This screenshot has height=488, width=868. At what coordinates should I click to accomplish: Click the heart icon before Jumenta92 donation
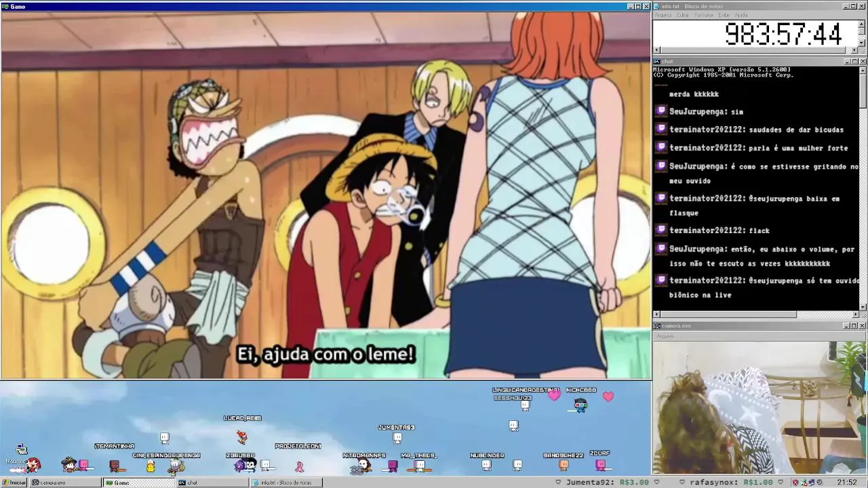pos(558,483)
